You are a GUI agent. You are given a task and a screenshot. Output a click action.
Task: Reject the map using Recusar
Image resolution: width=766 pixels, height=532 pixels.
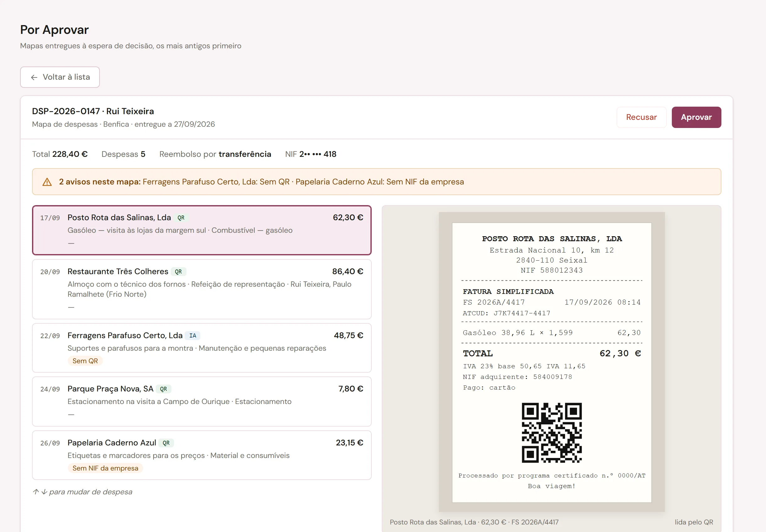click(641, 117)
